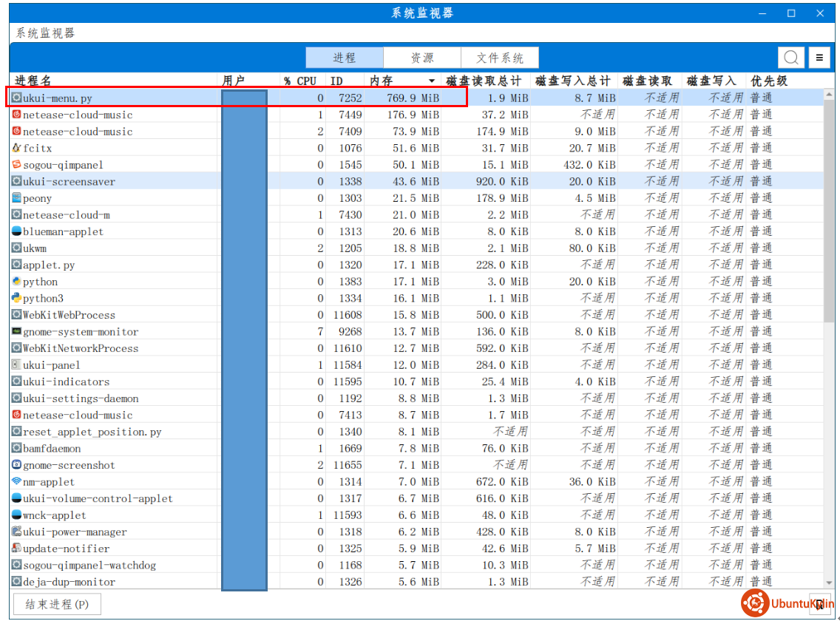Click the red netease-cloud-music icon, ID 7449

pyautogui.click(x=16, y=114)
